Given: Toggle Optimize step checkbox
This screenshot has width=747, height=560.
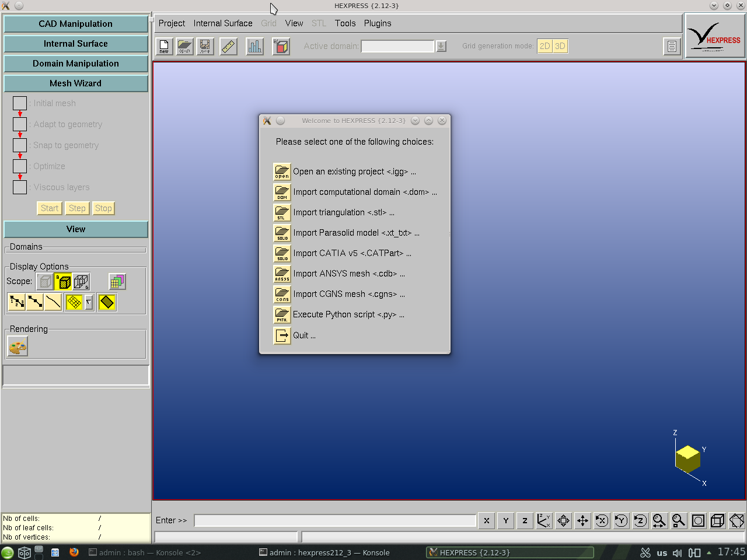Looking at the screenshot, I should tap(20, 167).
